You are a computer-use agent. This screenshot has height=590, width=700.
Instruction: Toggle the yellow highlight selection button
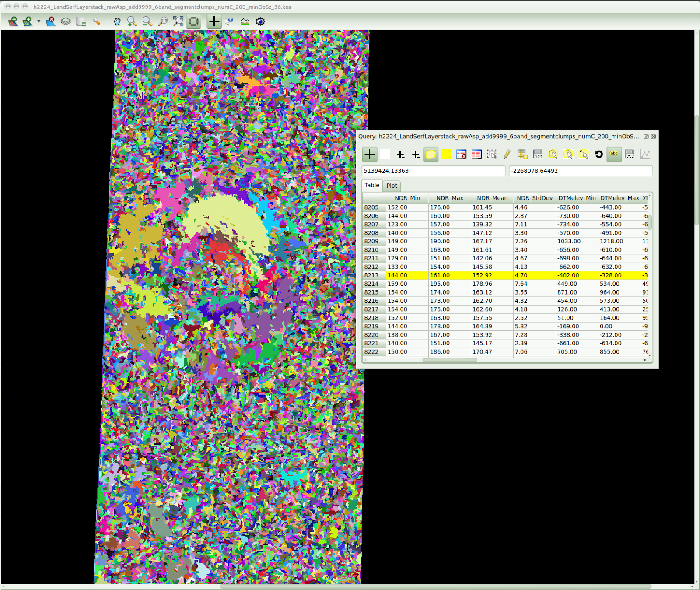[431, 154]
